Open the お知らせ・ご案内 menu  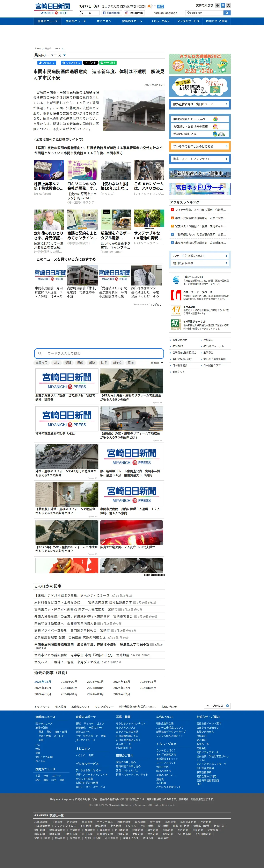217,21
